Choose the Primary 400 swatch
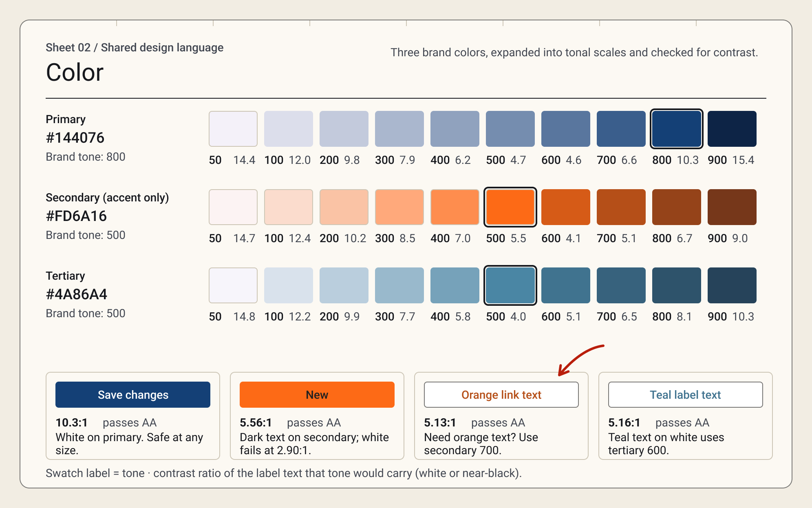 pyautogui.click(x=455, y=129)
